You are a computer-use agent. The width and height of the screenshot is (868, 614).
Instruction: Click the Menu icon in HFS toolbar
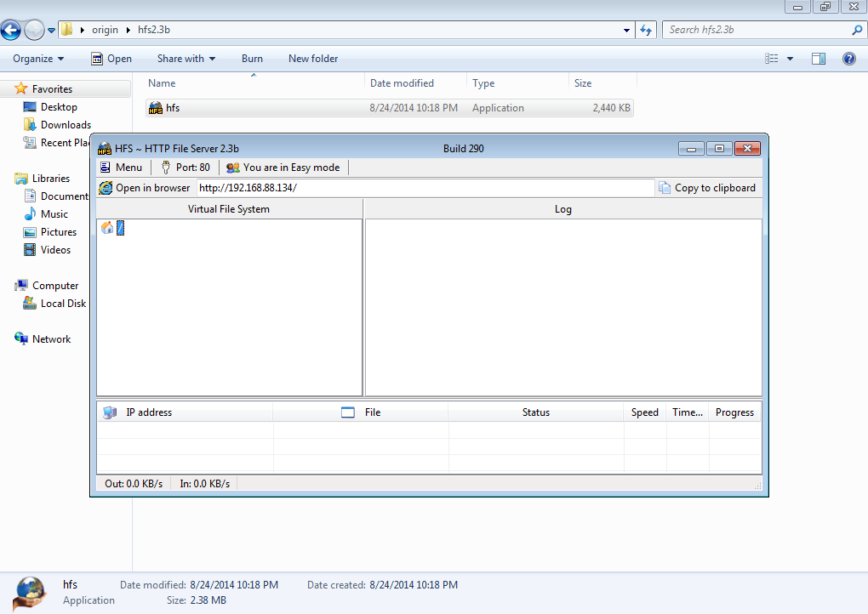click(106, 167)
